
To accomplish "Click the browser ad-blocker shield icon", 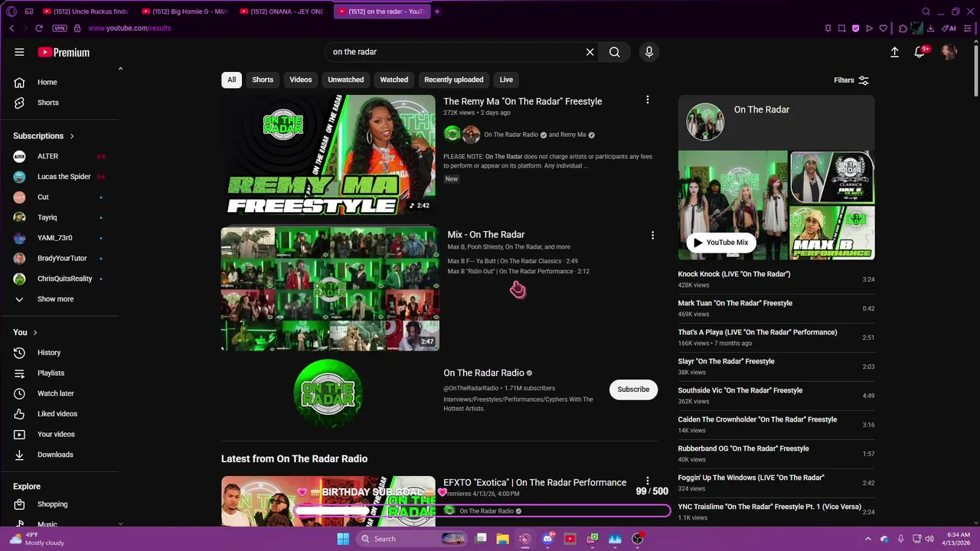I will (x=855, y=28).
